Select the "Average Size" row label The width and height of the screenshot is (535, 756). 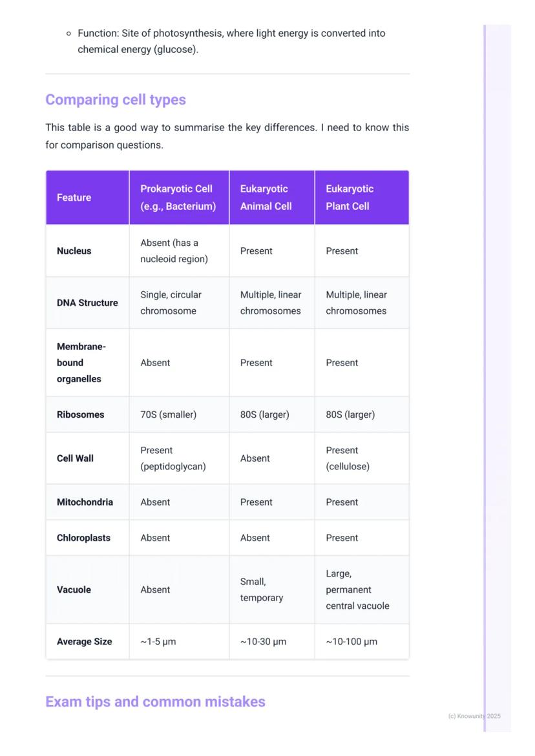click(x=84, y=642)
